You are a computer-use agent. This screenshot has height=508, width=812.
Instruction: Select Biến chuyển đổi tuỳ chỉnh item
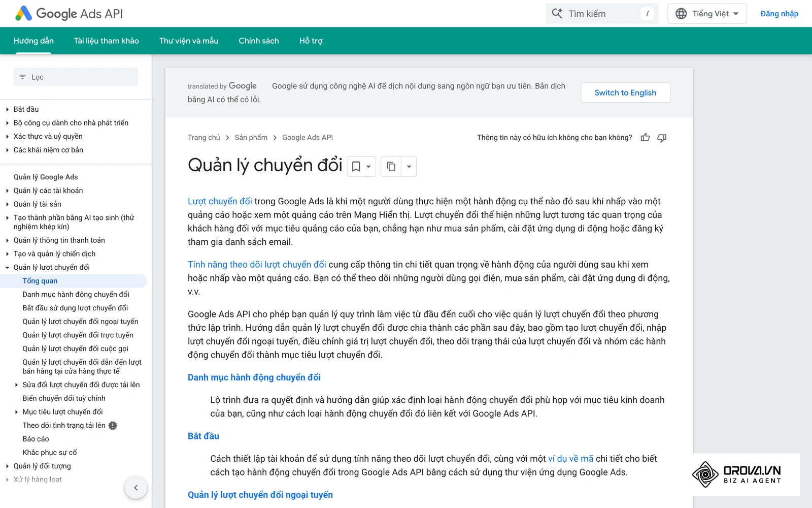click(x=64, y=398)
